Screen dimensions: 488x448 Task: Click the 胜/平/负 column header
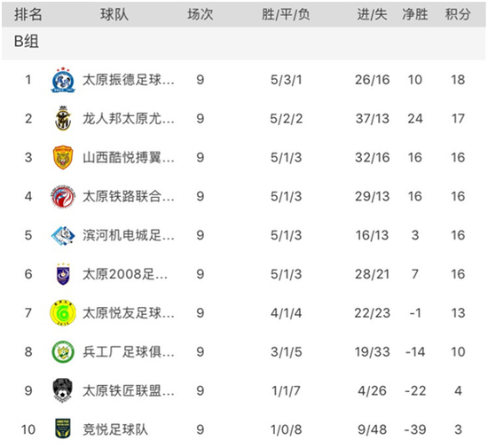[286, 14]
